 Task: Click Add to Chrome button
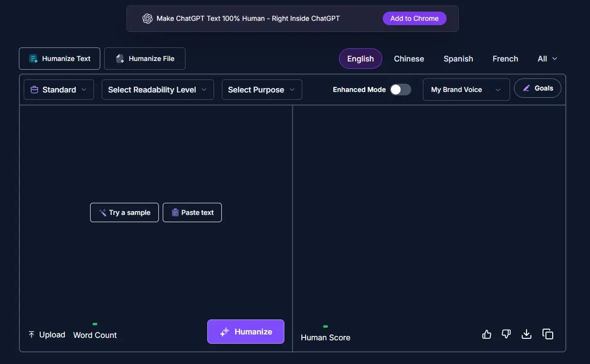pyautogui.click(x=415, y=18)
